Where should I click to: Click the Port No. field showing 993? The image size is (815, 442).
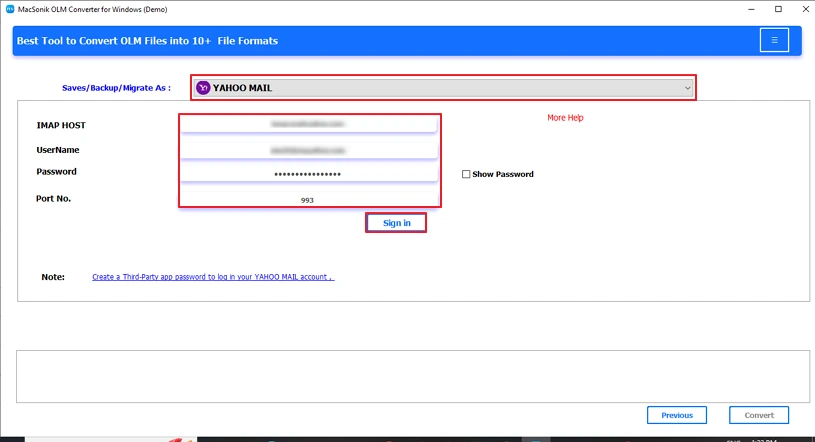(308, 200)
